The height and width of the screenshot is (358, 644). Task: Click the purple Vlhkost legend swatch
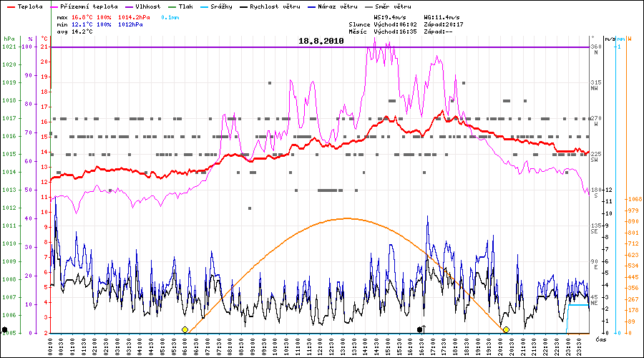pyautogui.click(x=129, y=7)
